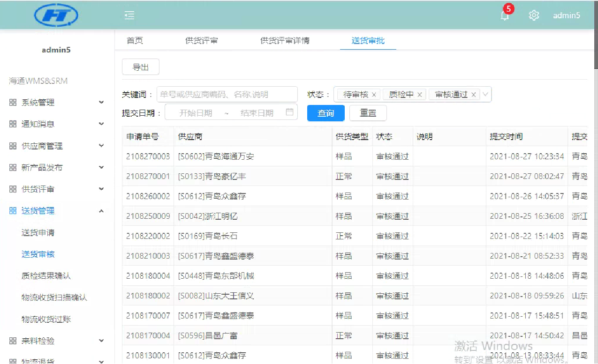Click the calendar icon in date range
This screenshot has width=598, height=364.
coord(289,112)
